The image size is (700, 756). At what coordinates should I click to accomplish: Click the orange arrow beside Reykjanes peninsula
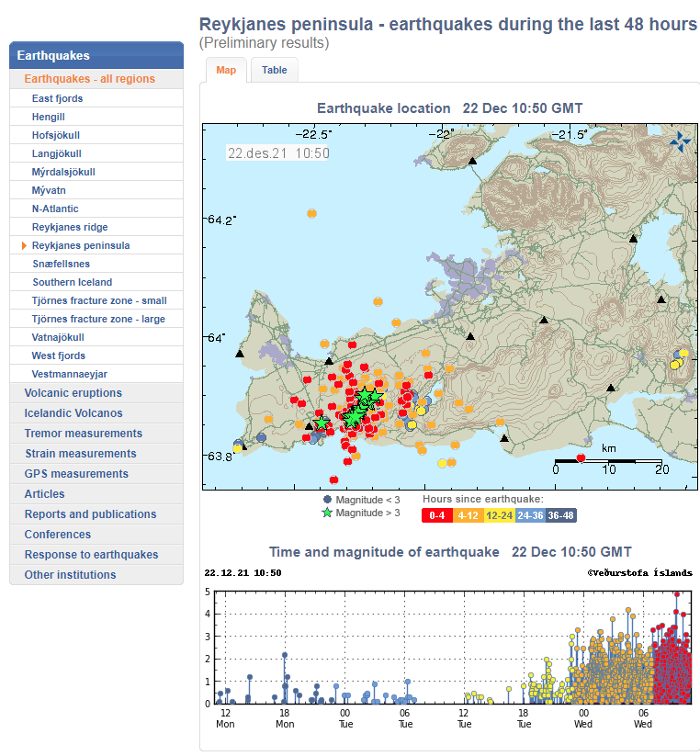click(22, 246)
